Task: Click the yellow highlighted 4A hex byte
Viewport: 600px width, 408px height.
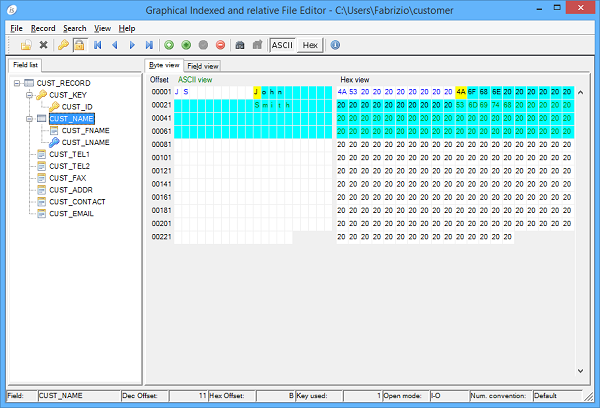Action: pyautogui.click(x=460, y=91)
